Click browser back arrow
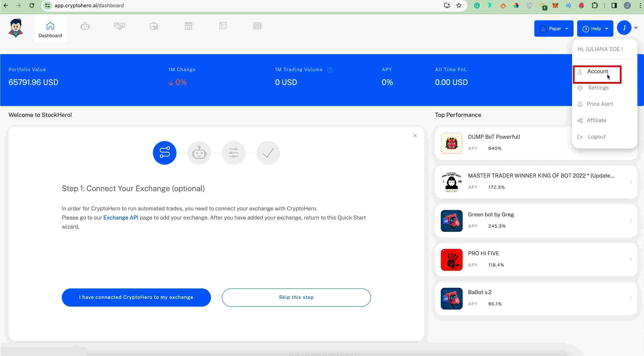The width and height of the screenshot is (644, 356). point(6,5)
